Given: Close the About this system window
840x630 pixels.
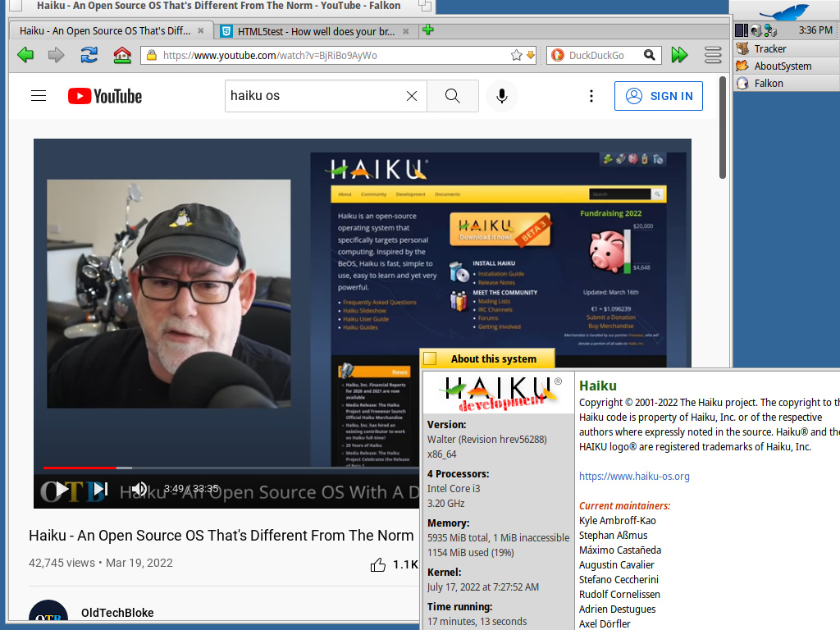Looking at the screenshot, I should [x=430, y=358].
